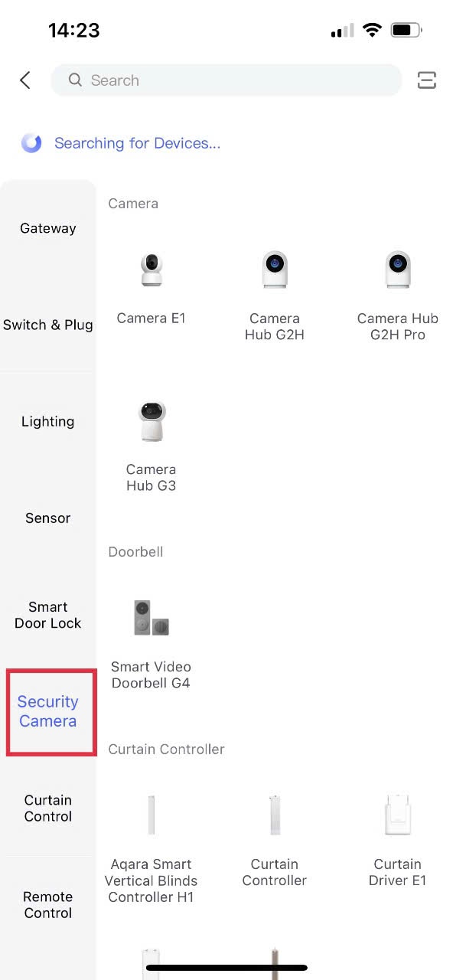Open the Smart Door Lock section
The image size is (453, 980).
[47, 615]
